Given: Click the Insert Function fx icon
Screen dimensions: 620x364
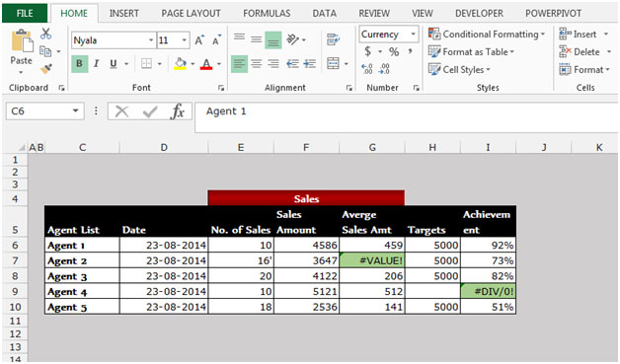Looking at the screenshot, I should point(178,111).
